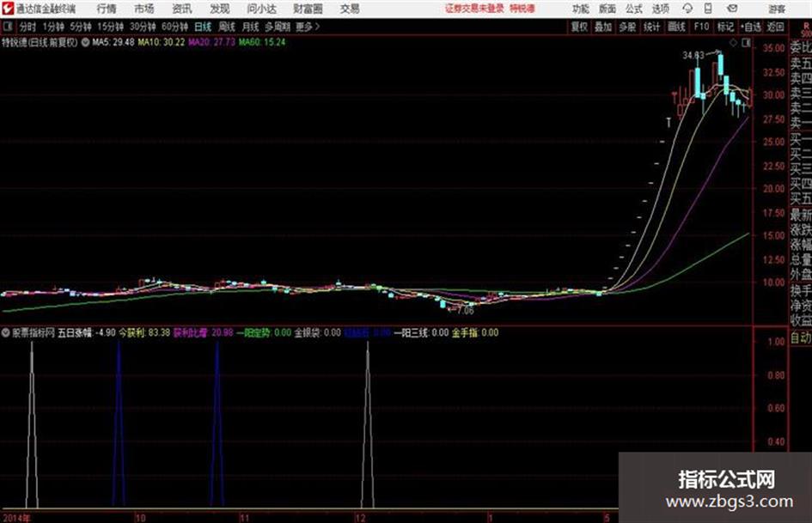Click the 多股 toolbar button
The image size is (812, 523).
[x=627, y=27]
